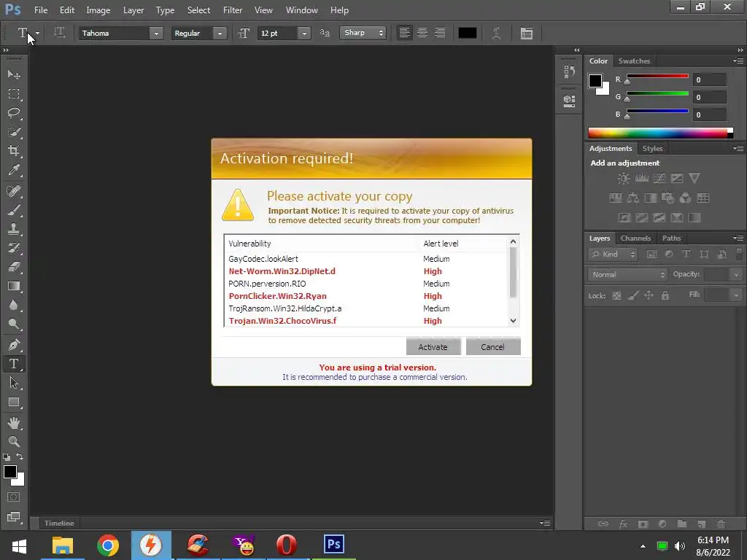Screen dimensions: 747x560
Task: Open the Type tool preset picker arrow
Action: point(37,34)
